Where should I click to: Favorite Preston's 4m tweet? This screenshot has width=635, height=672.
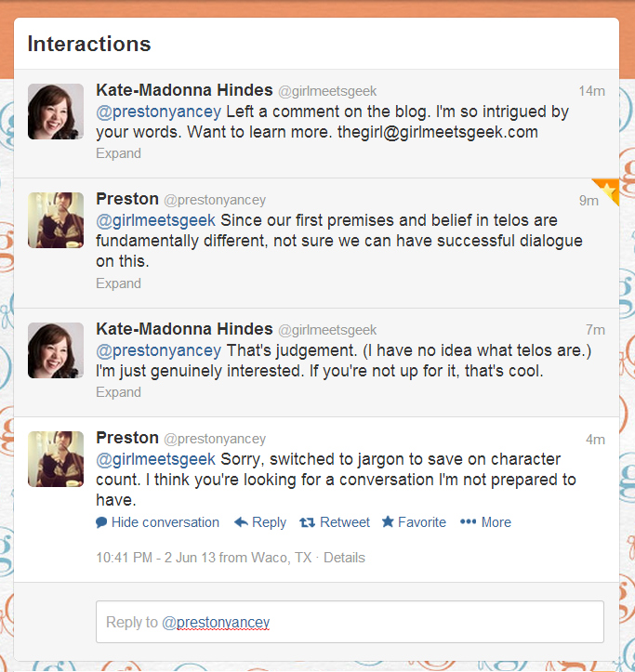click(x=414, y=522)
